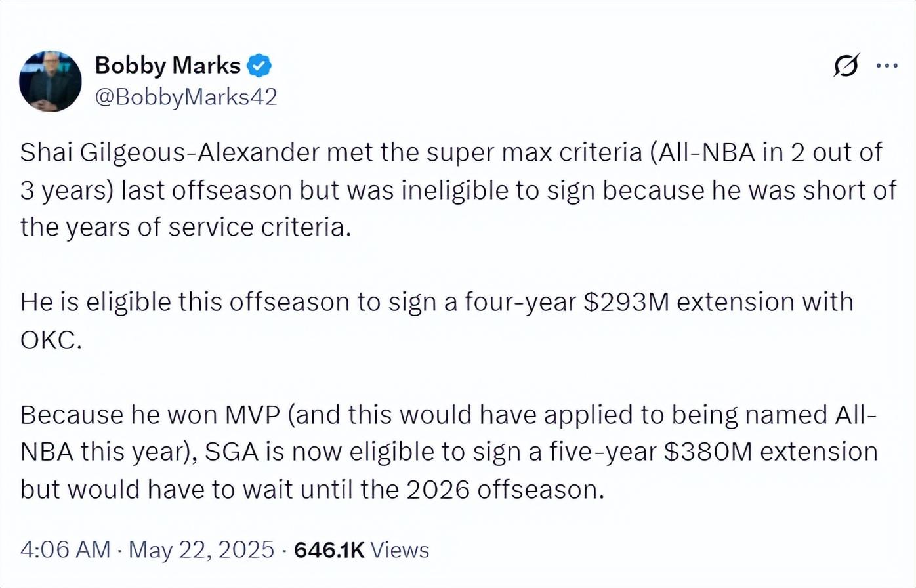Click the $380M figure in the tweet
Image resolution: width=916 pixels, height=588 pixels.
[707, 452]
